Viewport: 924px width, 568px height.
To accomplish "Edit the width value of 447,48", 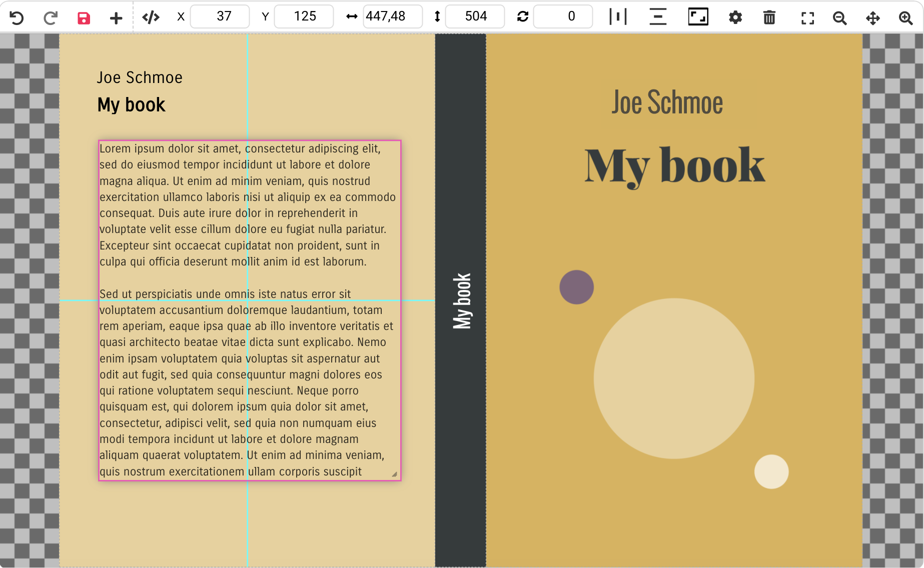I will tap(393, 16).
